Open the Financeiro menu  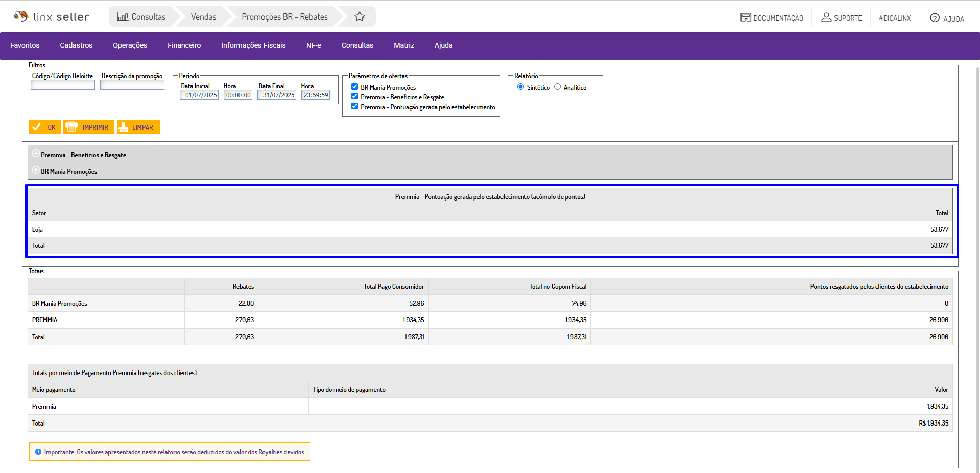pos(184,45)
